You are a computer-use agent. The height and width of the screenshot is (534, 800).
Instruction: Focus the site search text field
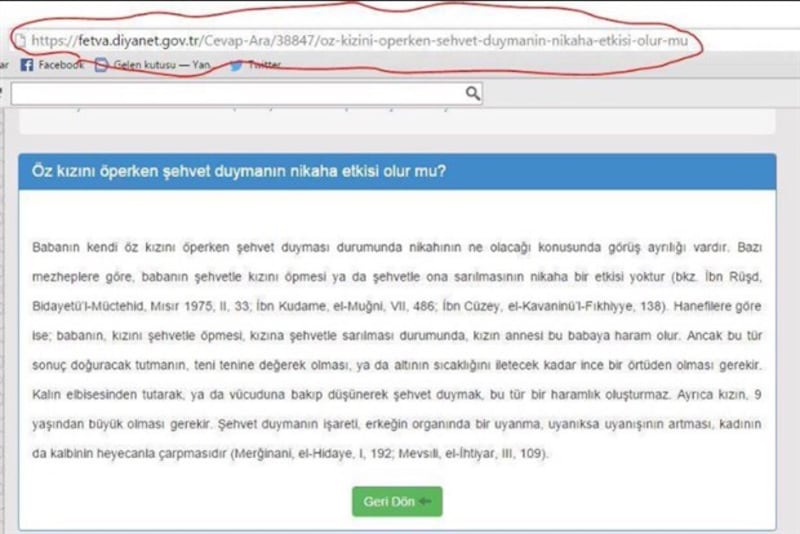click(246, 93)
